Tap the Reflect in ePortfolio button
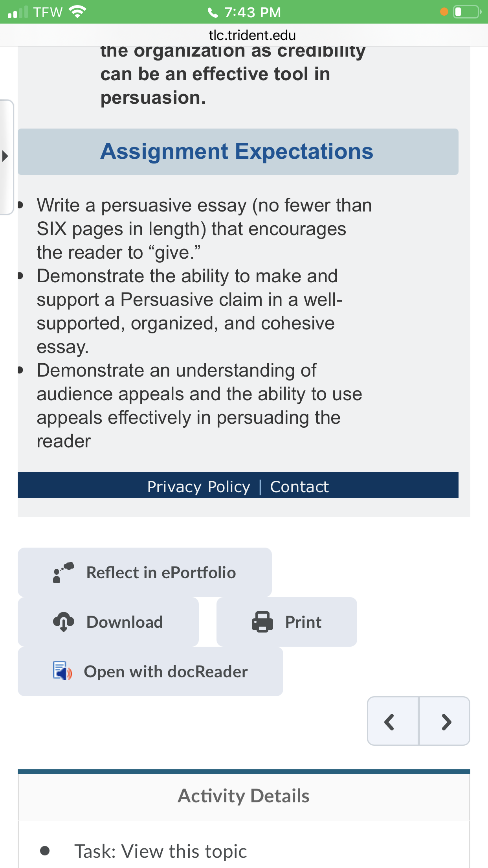The height and width of the screenshot is (868, 488). pyautogui.click(x=145, y=572)
